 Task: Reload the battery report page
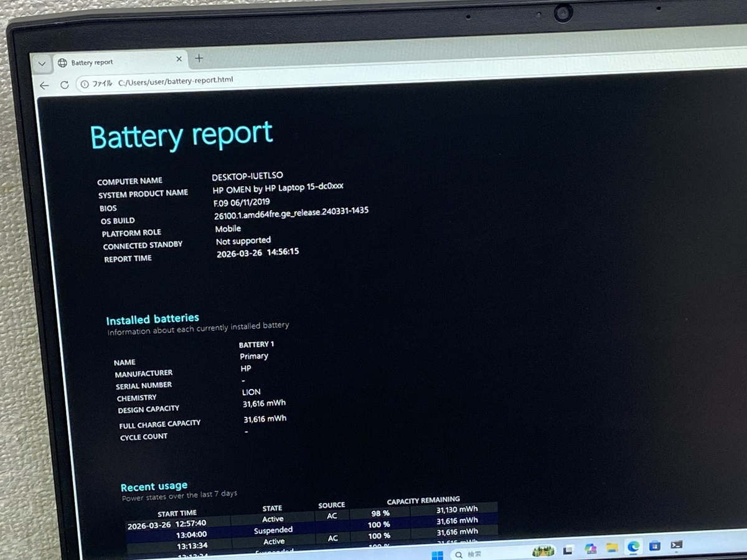(64, 85)
